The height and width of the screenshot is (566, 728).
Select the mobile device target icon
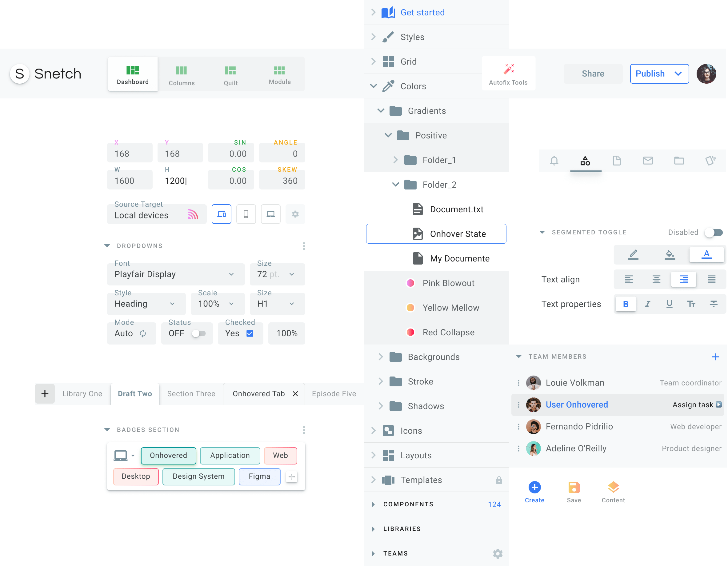pos(246,214)
